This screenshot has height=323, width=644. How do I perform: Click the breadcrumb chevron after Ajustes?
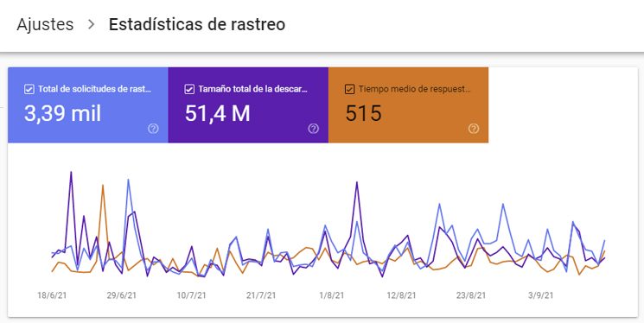pos(91,24)
